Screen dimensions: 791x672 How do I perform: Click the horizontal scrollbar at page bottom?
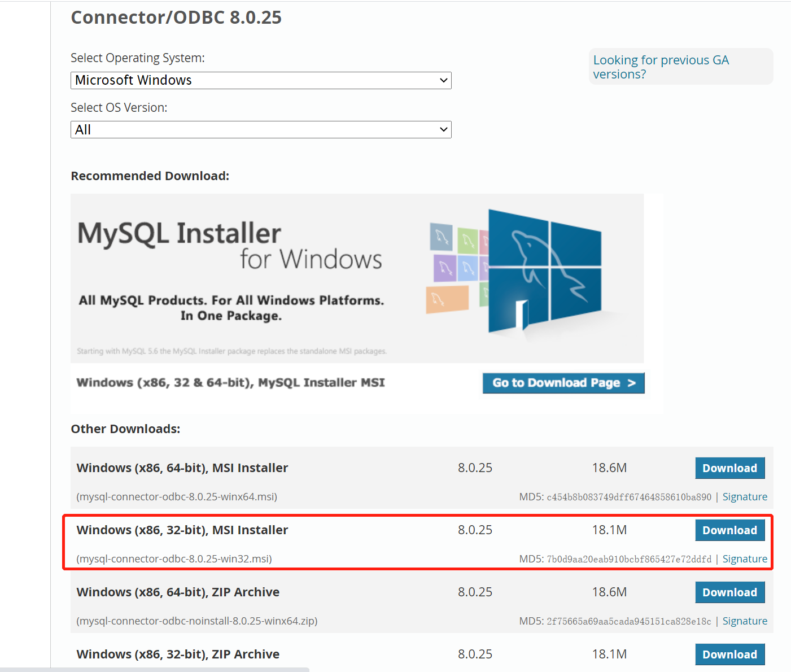[155, 669]
